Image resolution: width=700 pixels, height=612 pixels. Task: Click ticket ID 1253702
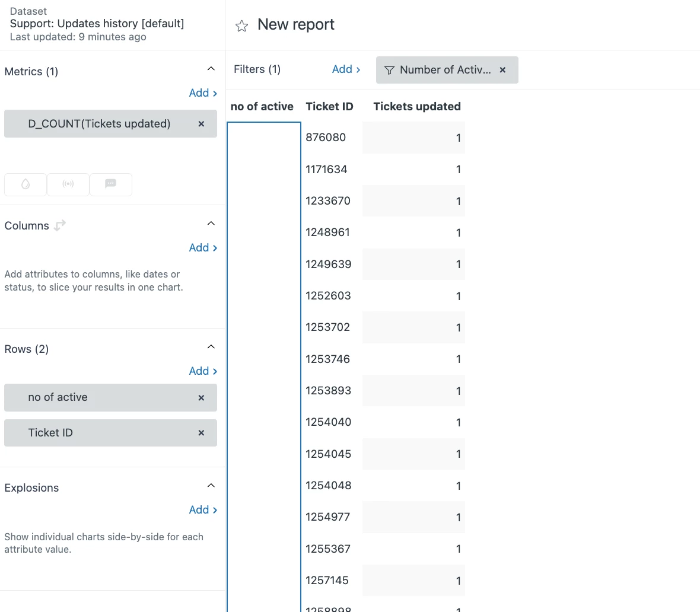327,327
